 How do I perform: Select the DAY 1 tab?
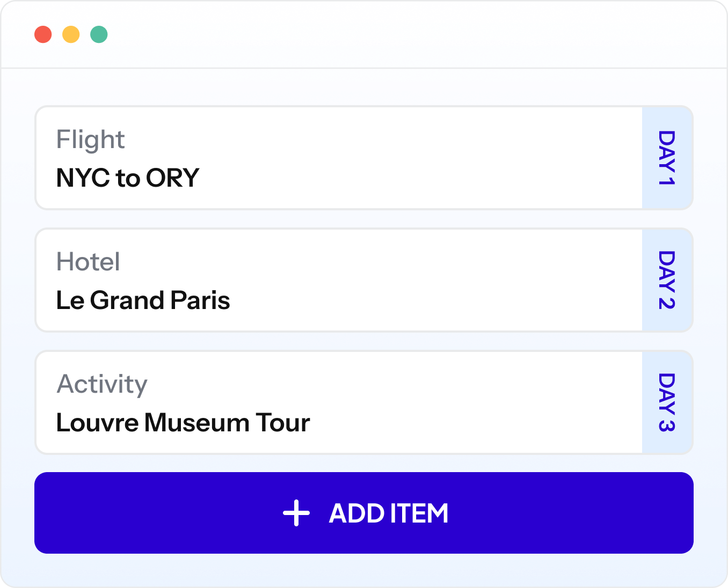pos(667,158)
